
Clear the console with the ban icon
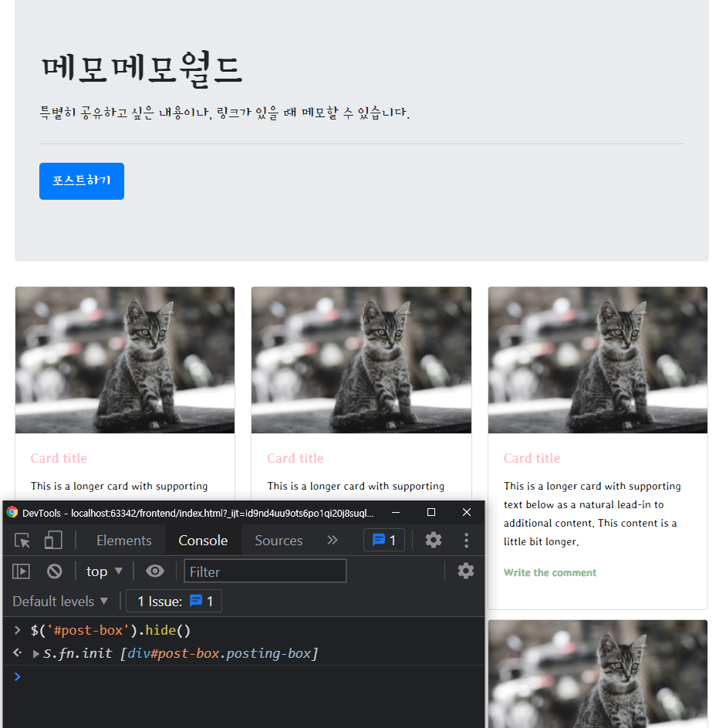click(54, 571)
